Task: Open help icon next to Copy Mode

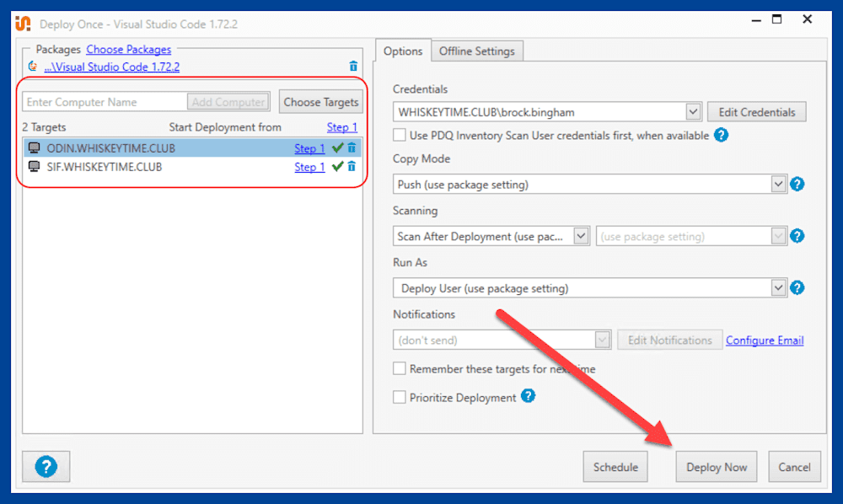Action: [x=797, y=185]
